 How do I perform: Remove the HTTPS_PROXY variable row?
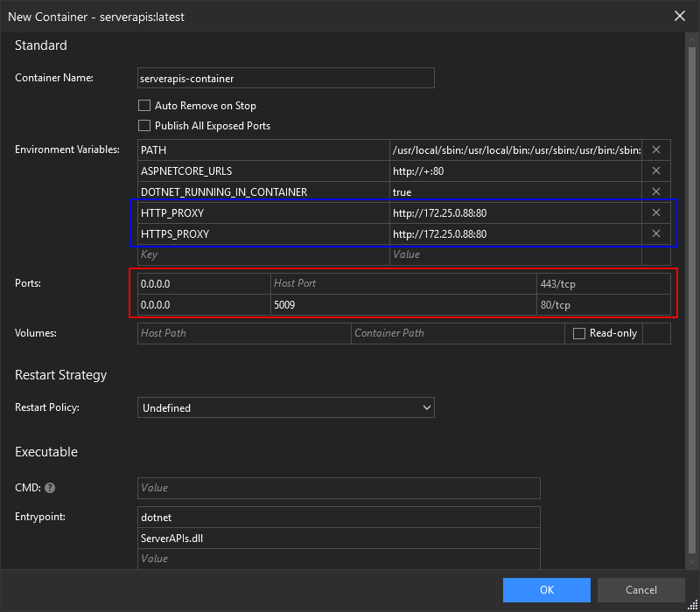[x=655, y=233]
